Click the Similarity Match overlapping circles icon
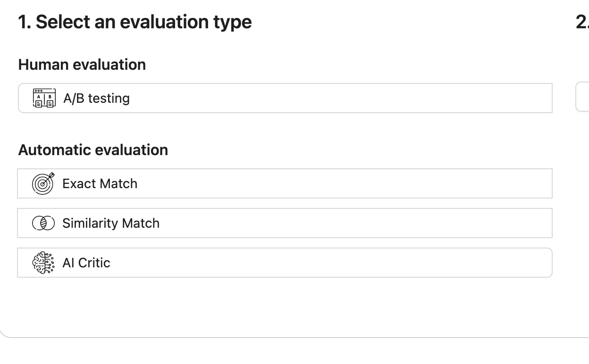 click(x=43, y=223)
